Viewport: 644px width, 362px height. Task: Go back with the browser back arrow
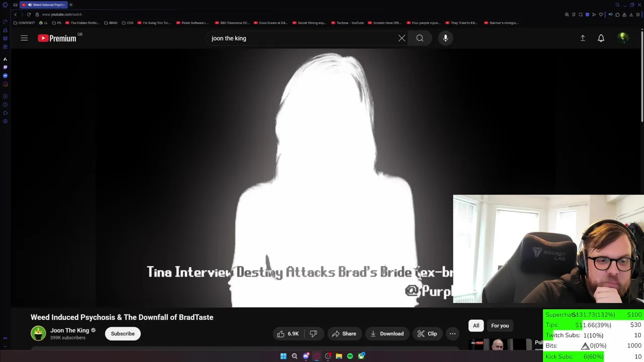pyautogui.click(x=16, y=15)
